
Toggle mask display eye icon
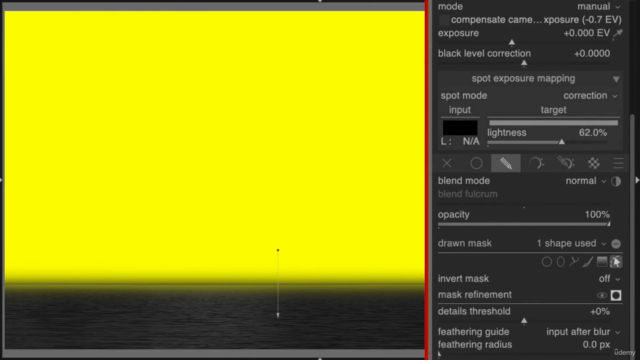[x=602, y=296]
